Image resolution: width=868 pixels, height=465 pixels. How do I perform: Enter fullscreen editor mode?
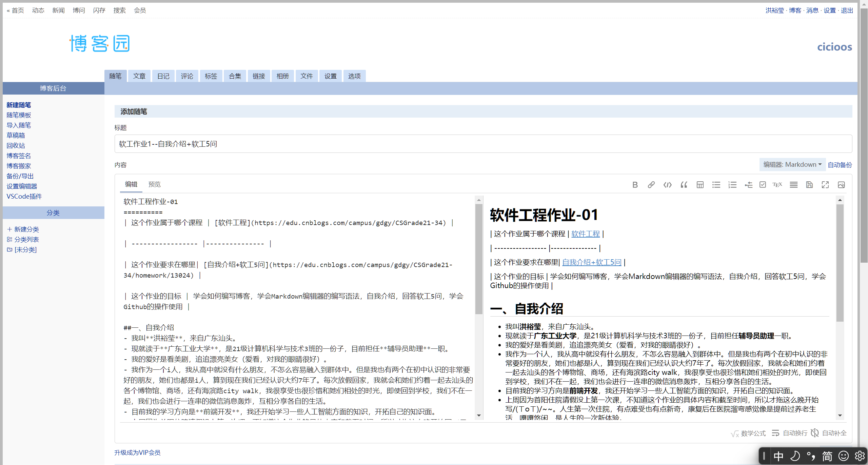825,185
